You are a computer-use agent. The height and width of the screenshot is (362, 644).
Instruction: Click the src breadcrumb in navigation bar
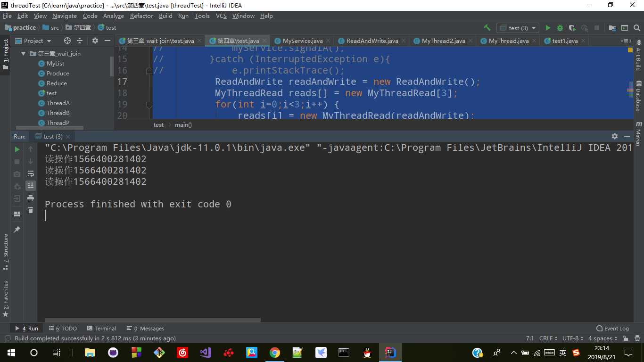[51, 28]
